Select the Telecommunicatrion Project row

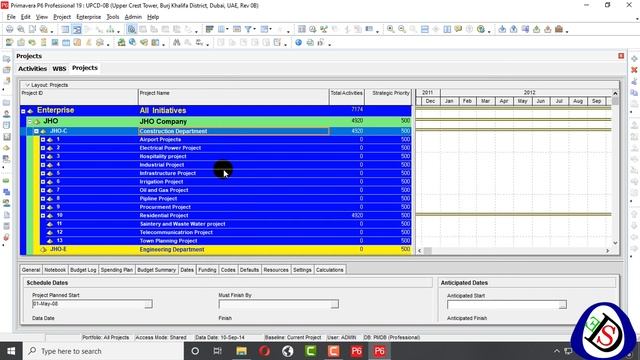click(x=226, y=232)
